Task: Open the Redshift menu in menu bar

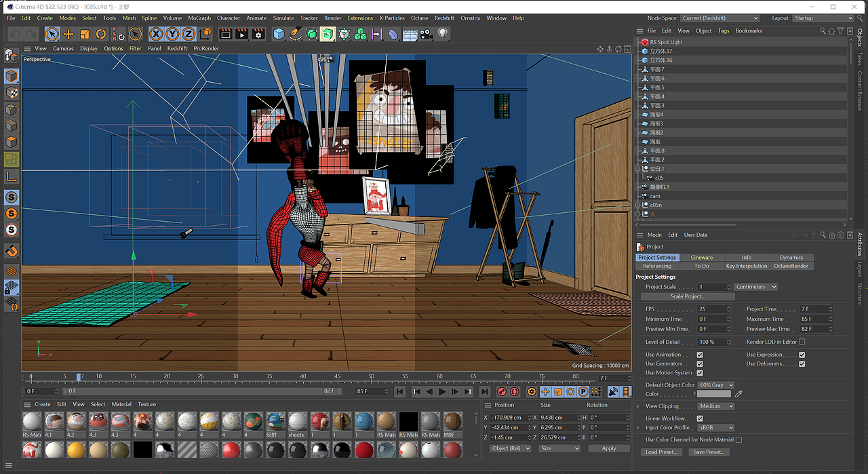Action: (444, 18)
